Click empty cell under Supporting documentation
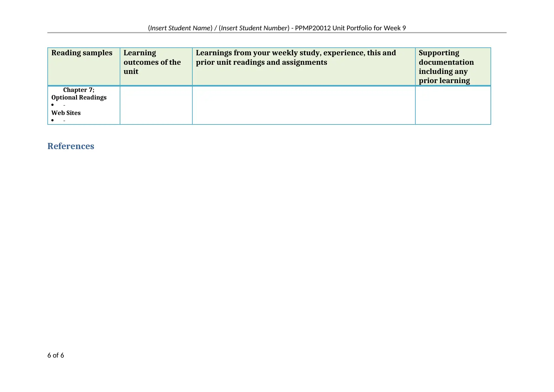 pyautogui.click(x=453, y=105)
